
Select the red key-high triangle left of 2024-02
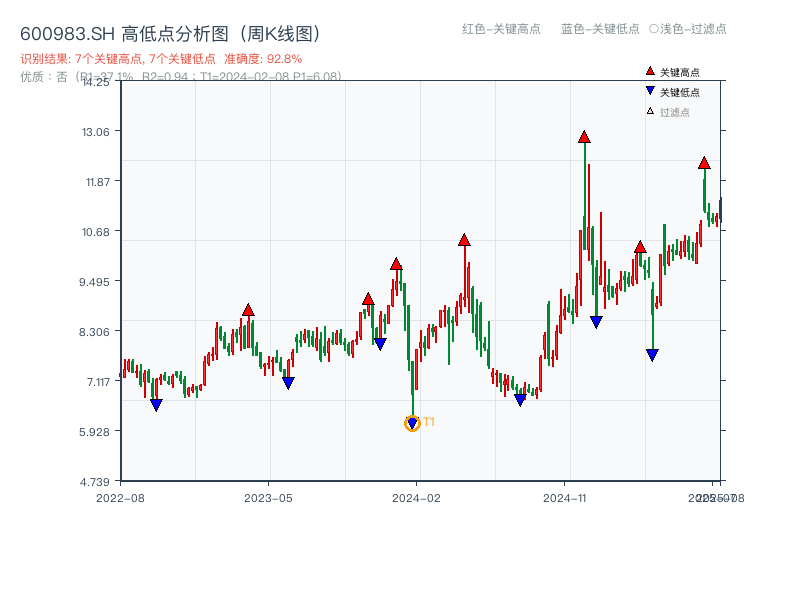pos(396,264)
